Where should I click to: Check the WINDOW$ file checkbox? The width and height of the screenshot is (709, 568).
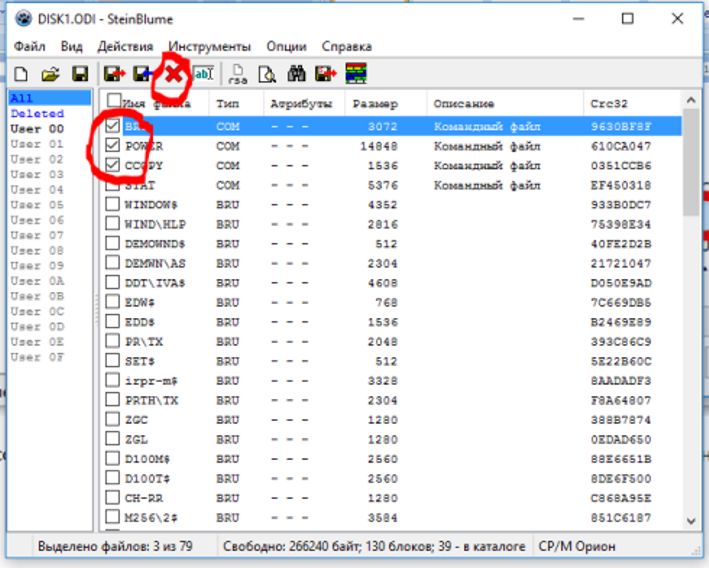(112, 204)
